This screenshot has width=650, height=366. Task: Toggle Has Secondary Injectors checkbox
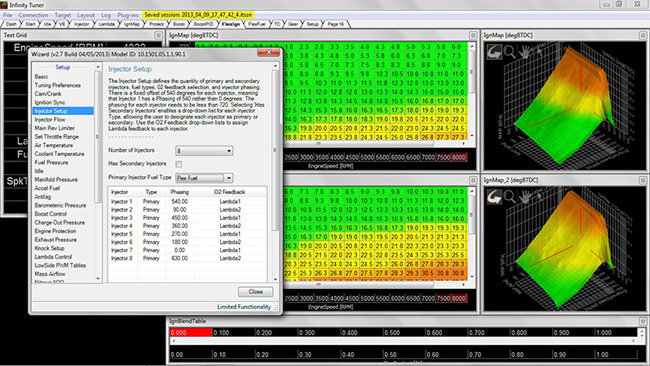coord(179,164)
